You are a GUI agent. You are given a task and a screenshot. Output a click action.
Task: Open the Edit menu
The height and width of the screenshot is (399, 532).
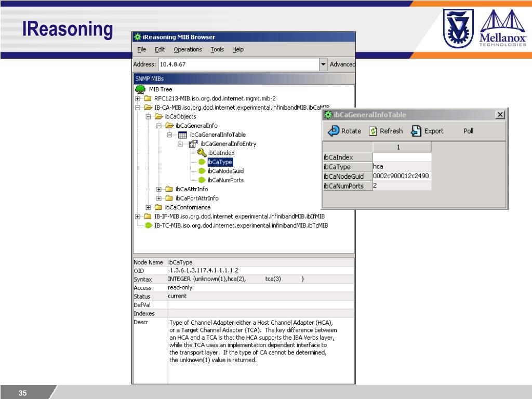pyautogui.click(x=159, y=49)
